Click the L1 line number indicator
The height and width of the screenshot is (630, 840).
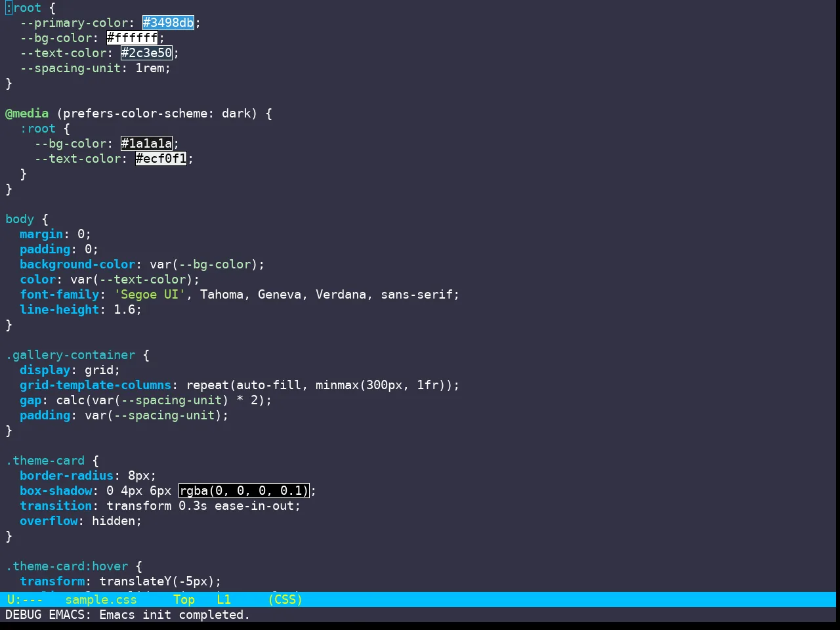click(224, 599)
